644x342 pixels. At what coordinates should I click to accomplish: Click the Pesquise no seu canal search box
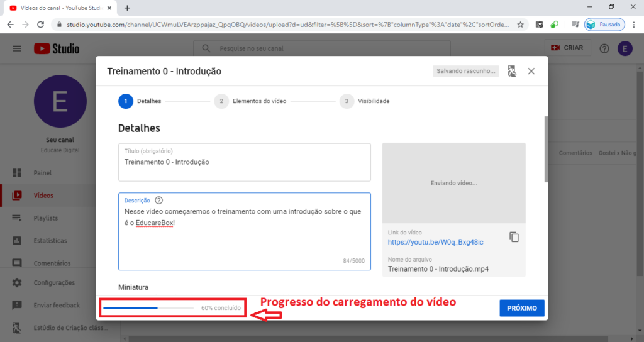click(x=321, y=48)
